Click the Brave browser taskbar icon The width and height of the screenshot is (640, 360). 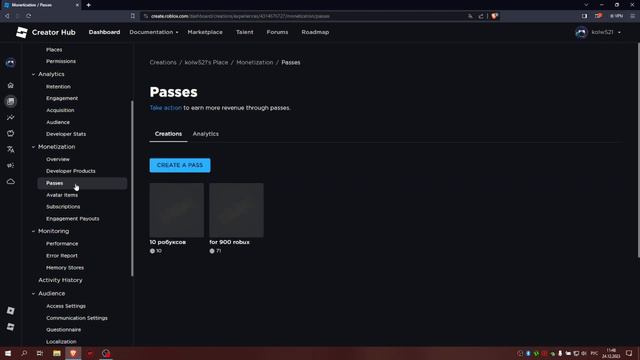click(x=73, y=353)
